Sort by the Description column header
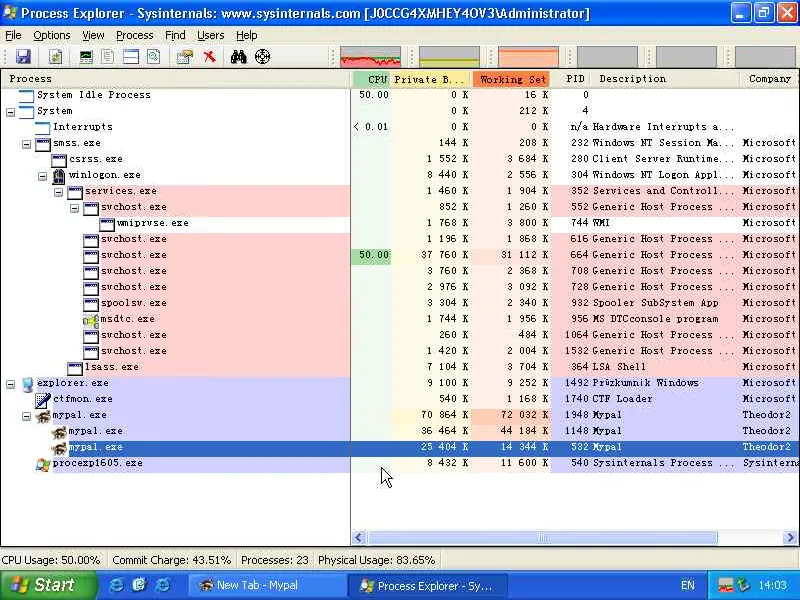800x600 pixels. [665, 79]
